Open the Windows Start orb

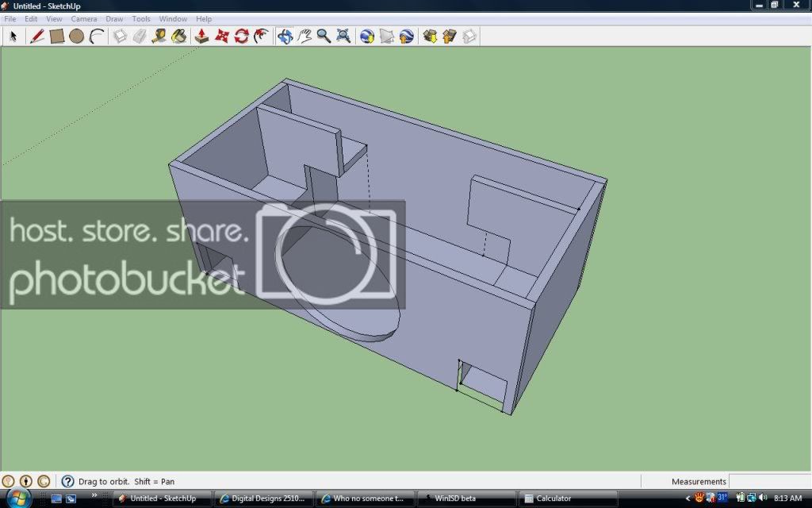(19, 498)
